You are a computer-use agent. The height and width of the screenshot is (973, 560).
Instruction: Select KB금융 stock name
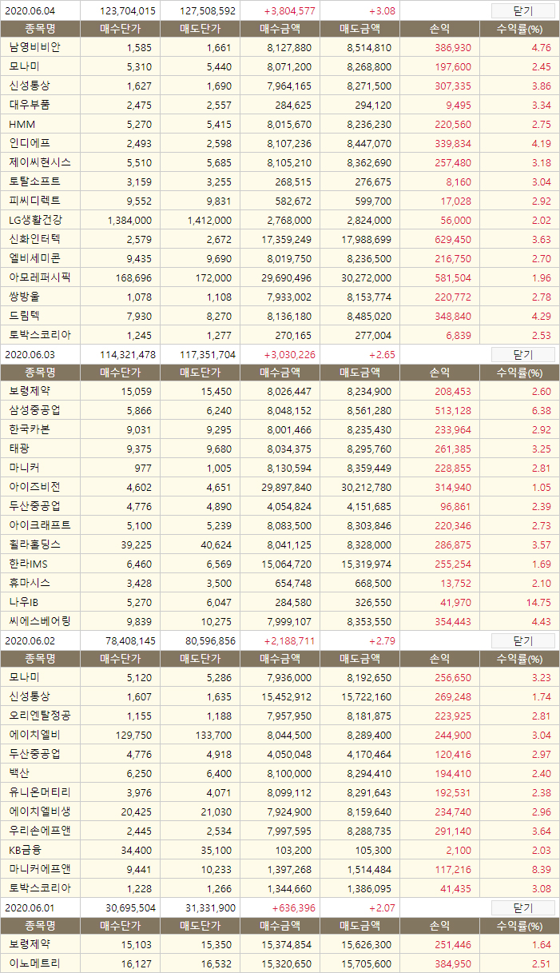(x=25, y=850)
